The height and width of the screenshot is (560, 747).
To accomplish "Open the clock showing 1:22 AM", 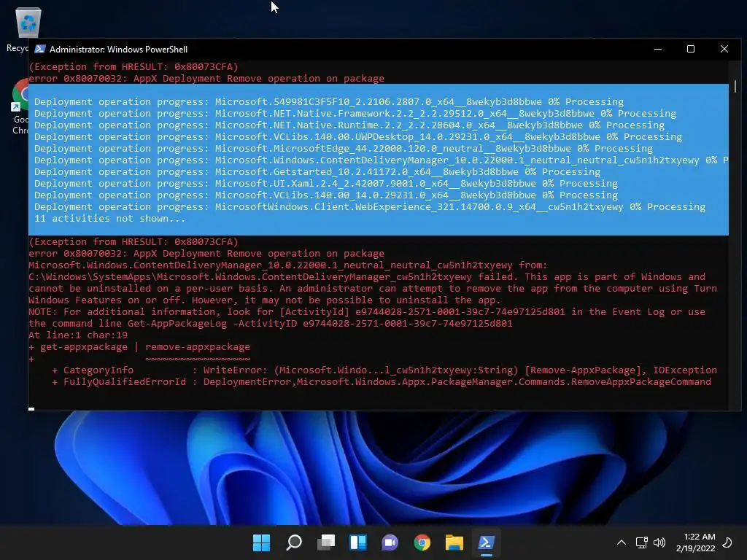I will click(695, 542).
